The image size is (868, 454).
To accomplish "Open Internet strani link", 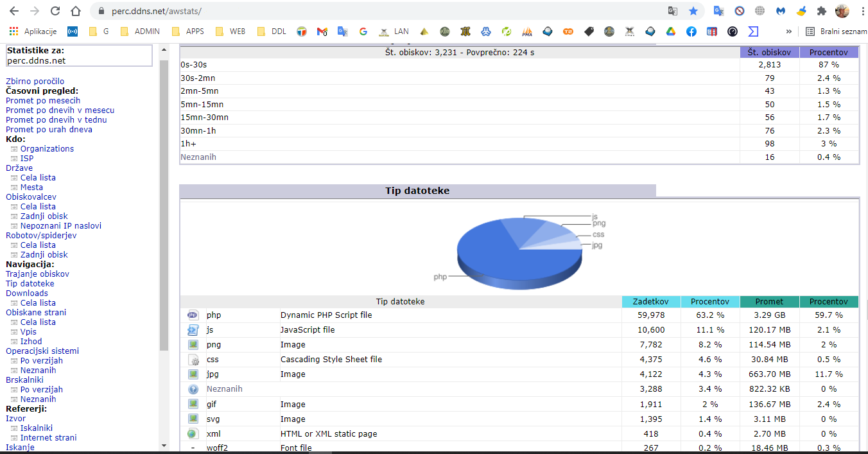I will pos(48,437).
